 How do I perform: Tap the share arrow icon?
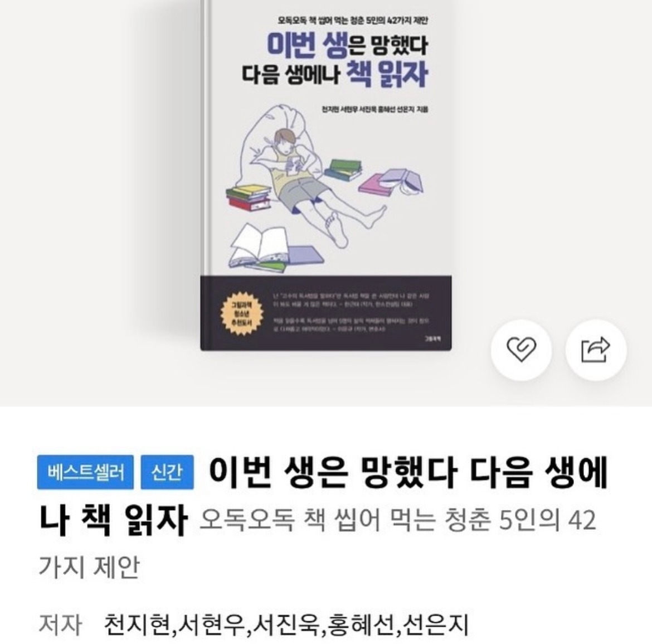[x=596, y=350]
